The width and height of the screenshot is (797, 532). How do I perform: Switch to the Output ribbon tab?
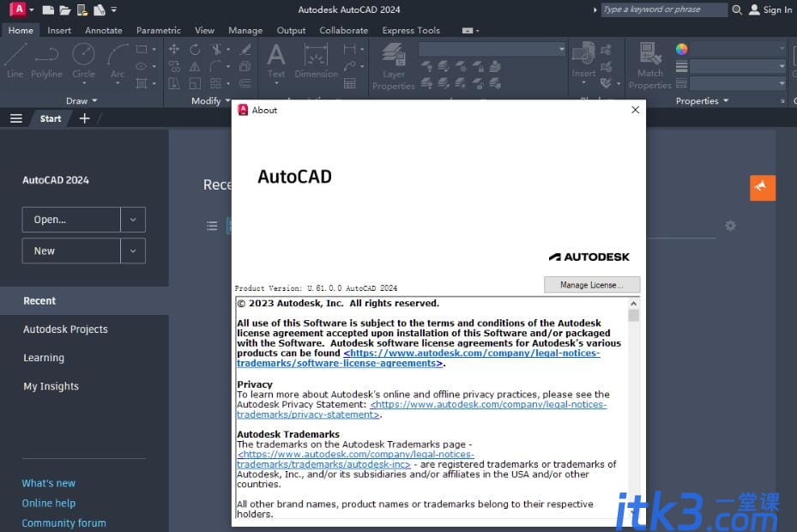click(291, 31)
